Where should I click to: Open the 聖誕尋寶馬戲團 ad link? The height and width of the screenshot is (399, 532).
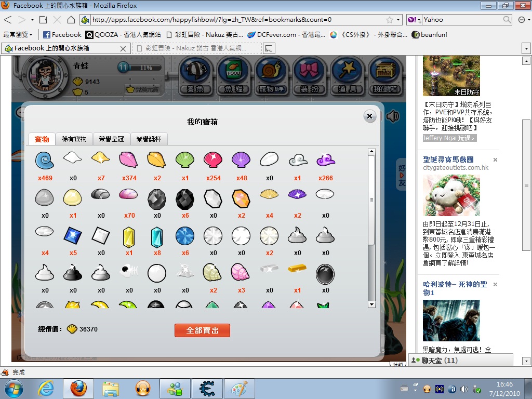point(448,159)
